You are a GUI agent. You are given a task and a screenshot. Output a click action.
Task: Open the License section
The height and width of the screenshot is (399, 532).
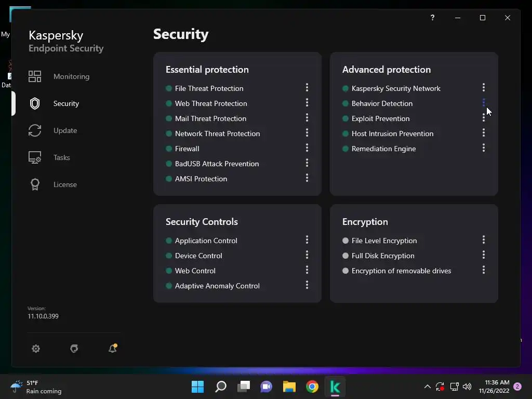65,184
